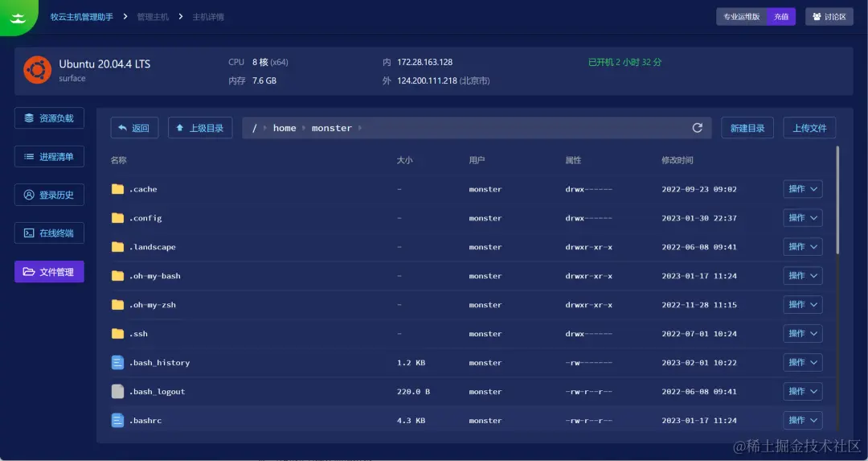Open the .cache folder name
868x461 pixels.
143,189
